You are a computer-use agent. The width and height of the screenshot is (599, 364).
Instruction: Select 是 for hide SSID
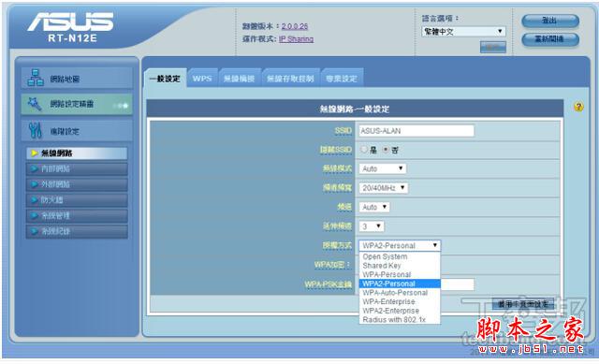[364, 150]
